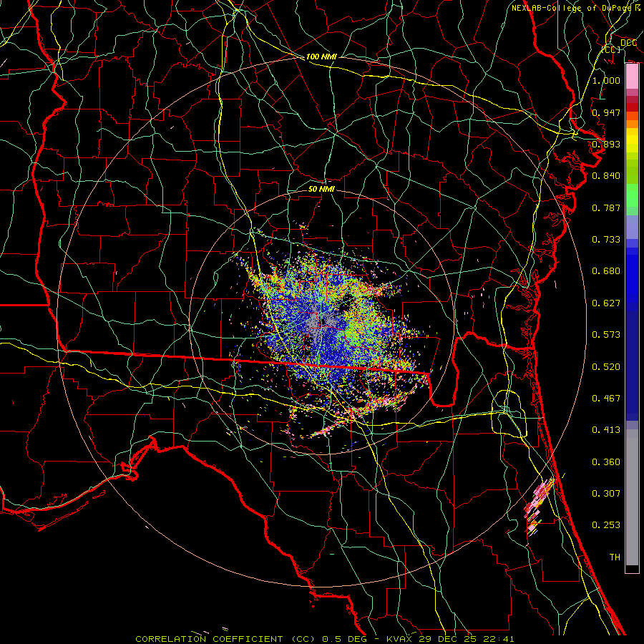Viewport: 644px width, 644px height.
Task: Click the DEC label above the color scale
Action: tap(628, 43)
